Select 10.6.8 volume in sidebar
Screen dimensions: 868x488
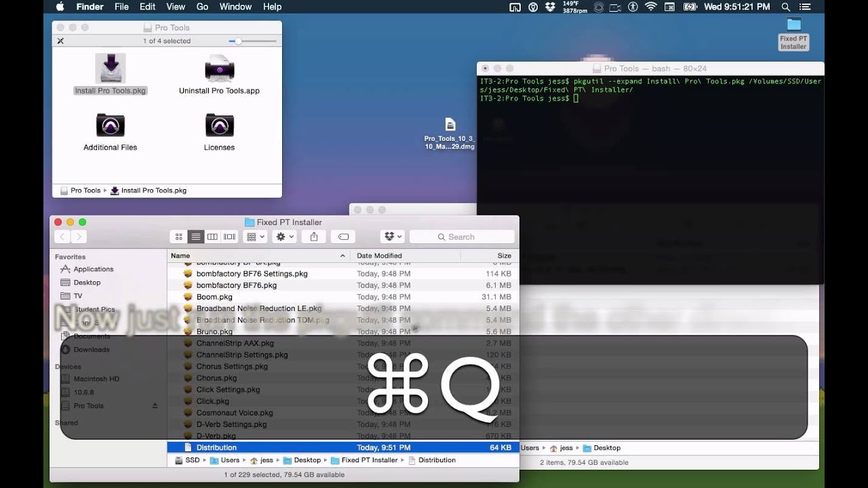(83, 392)
